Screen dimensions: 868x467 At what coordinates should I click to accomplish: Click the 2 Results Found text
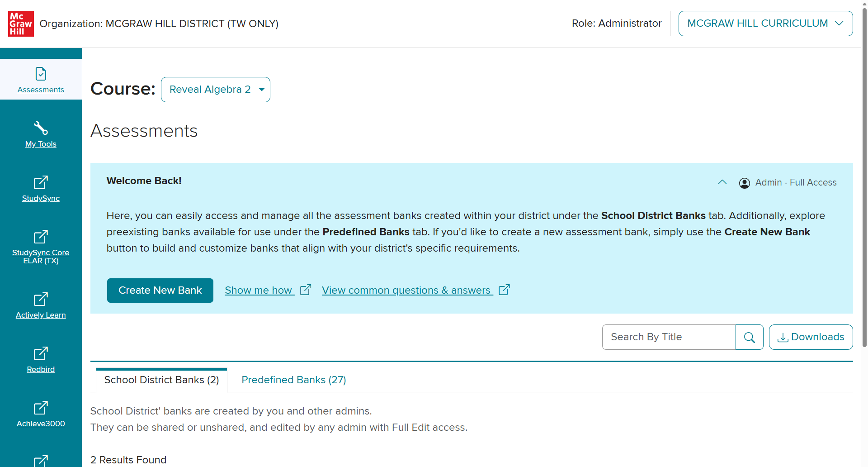pos(128,460)
